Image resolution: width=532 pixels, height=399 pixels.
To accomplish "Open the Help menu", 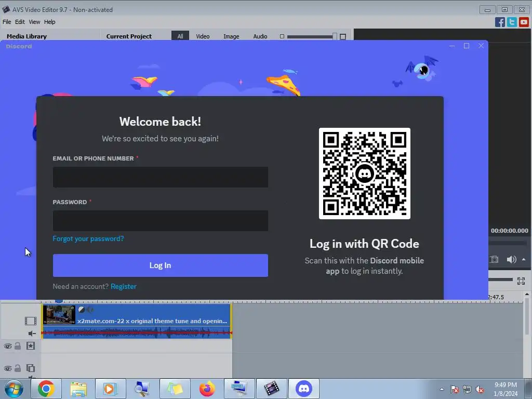I will click(x=49, y=22).
